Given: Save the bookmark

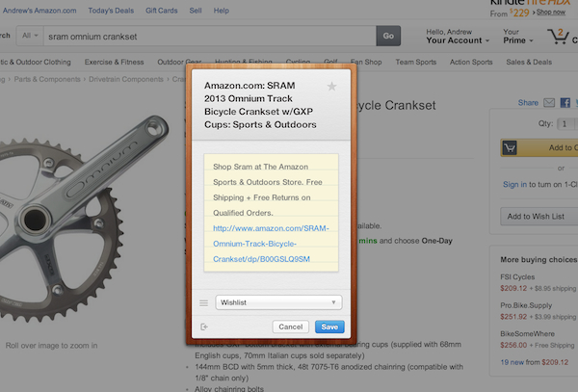Looking at the screenshot, I should (329, 327).
